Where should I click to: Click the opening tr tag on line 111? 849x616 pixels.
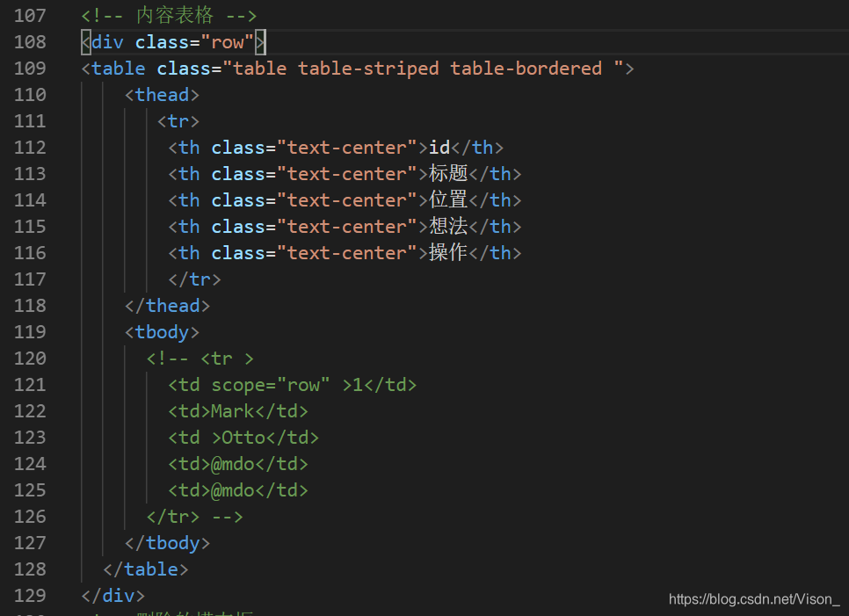178,121
